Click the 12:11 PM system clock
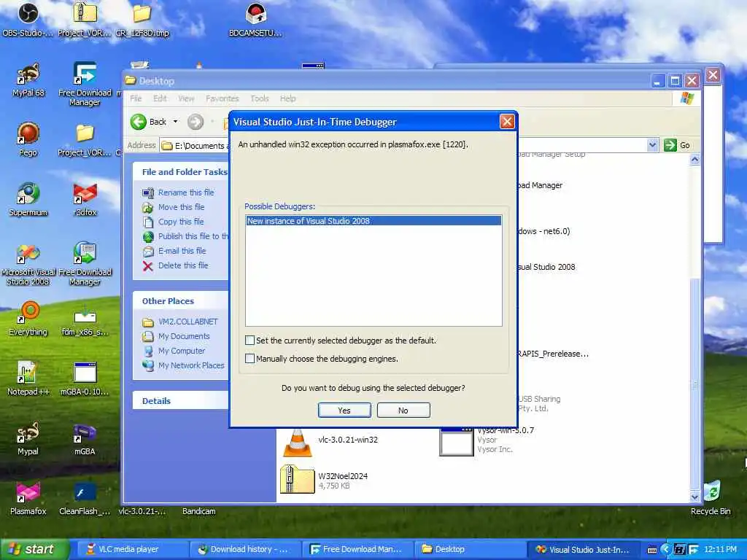 click(x=720, y=549)
